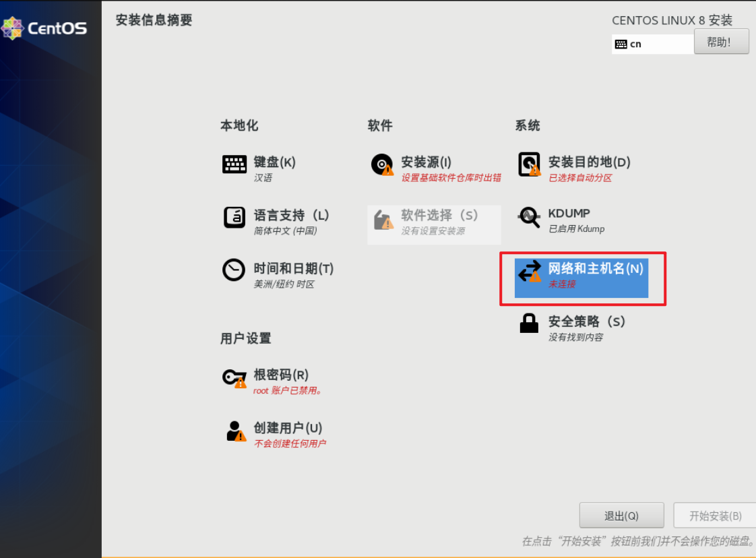Open the 网络和主机名(N) arrows icon
This screenshot has width=756, height=558.
tap(530, 271)
